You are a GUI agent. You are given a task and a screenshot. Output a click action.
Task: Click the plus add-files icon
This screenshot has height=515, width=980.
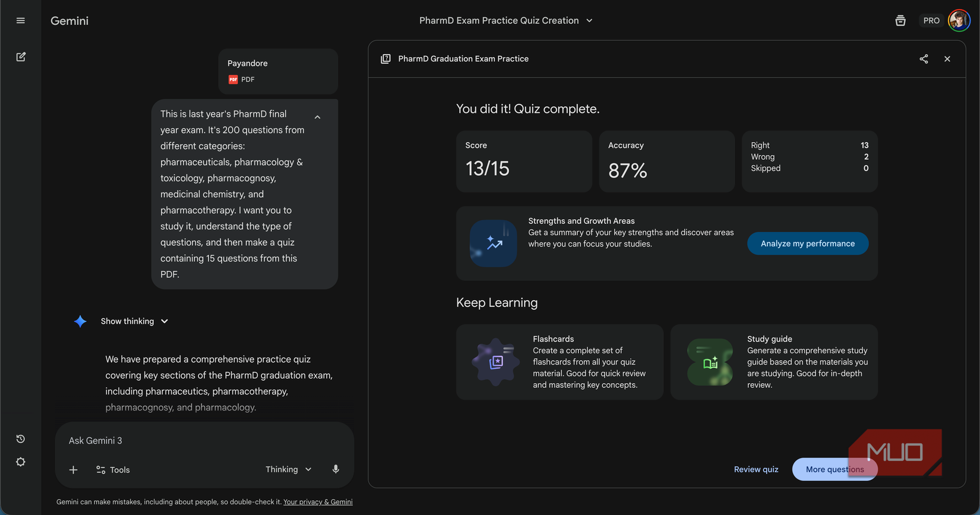73,470
